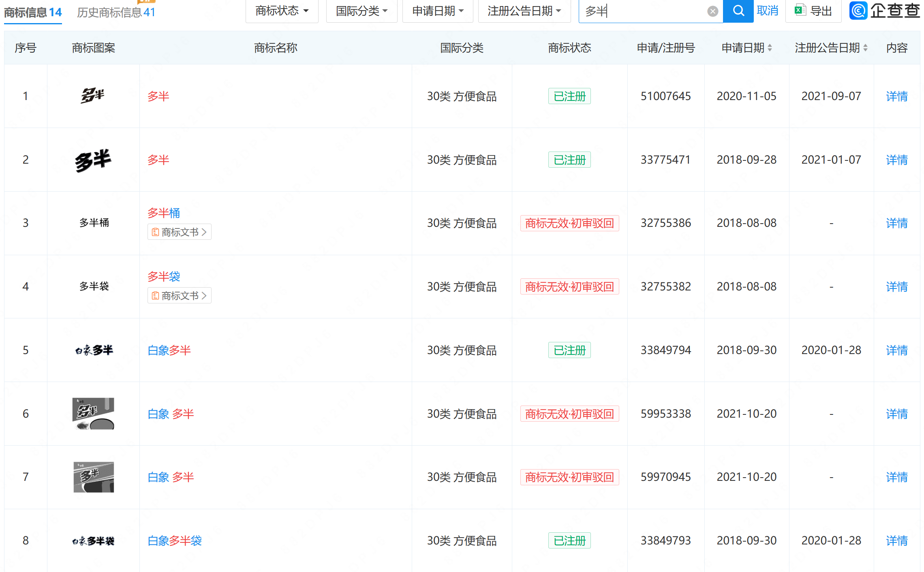Click the Excel export icon

(x=800, y=10)
